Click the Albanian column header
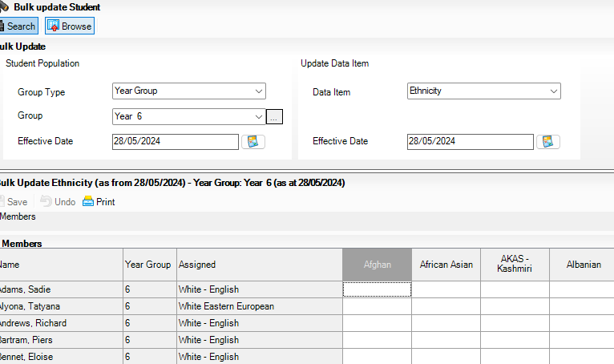This screenshot has width=614, height=364. (x=582, y=265)
